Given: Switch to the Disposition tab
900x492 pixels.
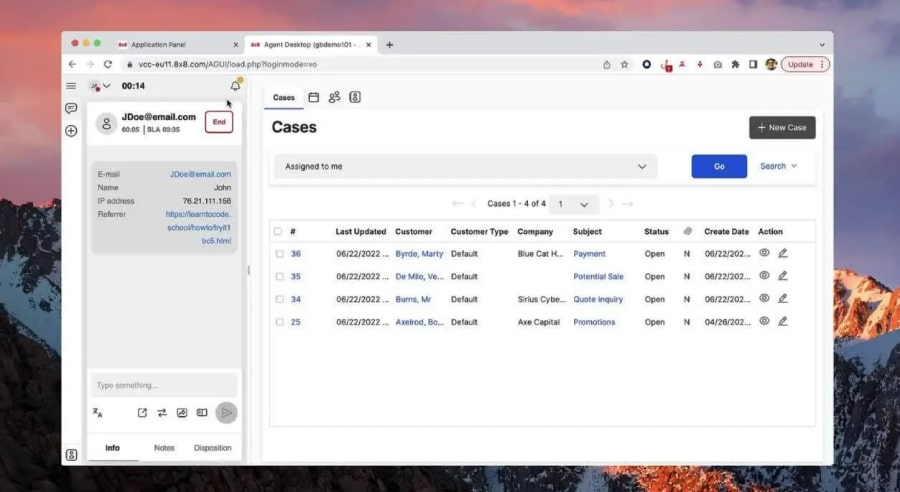Looking at the screenshot, I should click(212, 448).
